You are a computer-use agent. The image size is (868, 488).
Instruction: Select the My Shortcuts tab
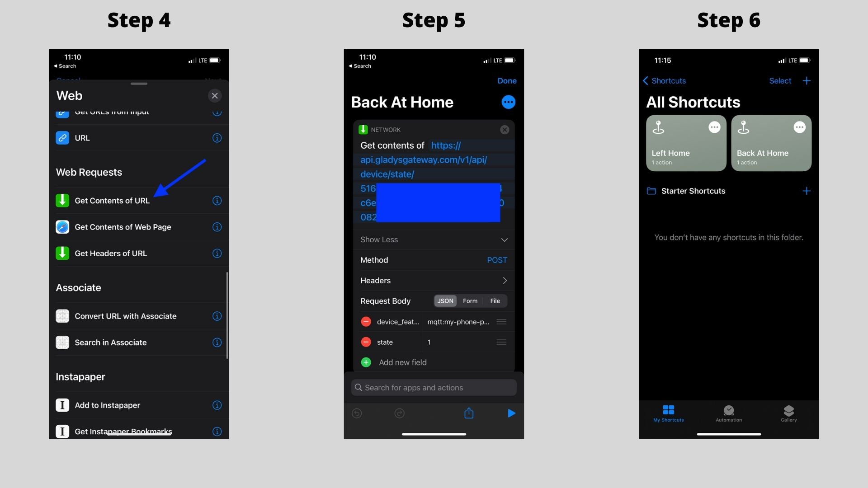click(668, 413)
